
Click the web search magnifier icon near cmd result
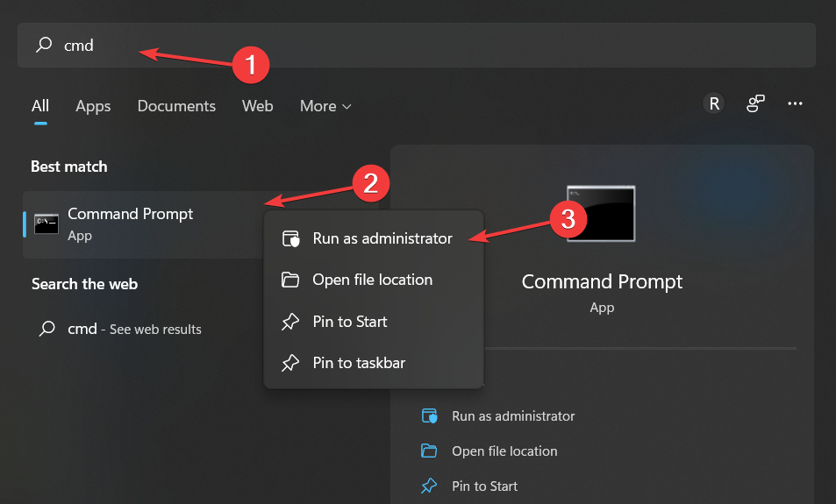[46, 328]
